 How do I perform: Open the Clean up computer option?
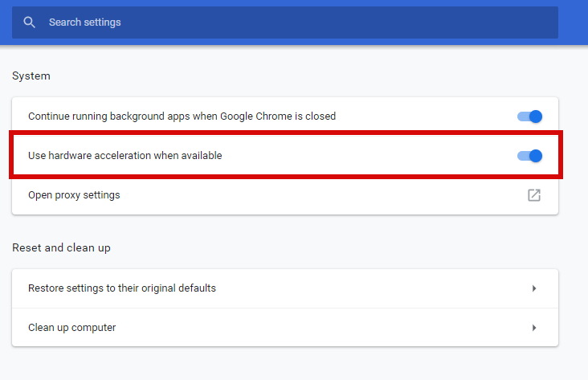[72, 328]
